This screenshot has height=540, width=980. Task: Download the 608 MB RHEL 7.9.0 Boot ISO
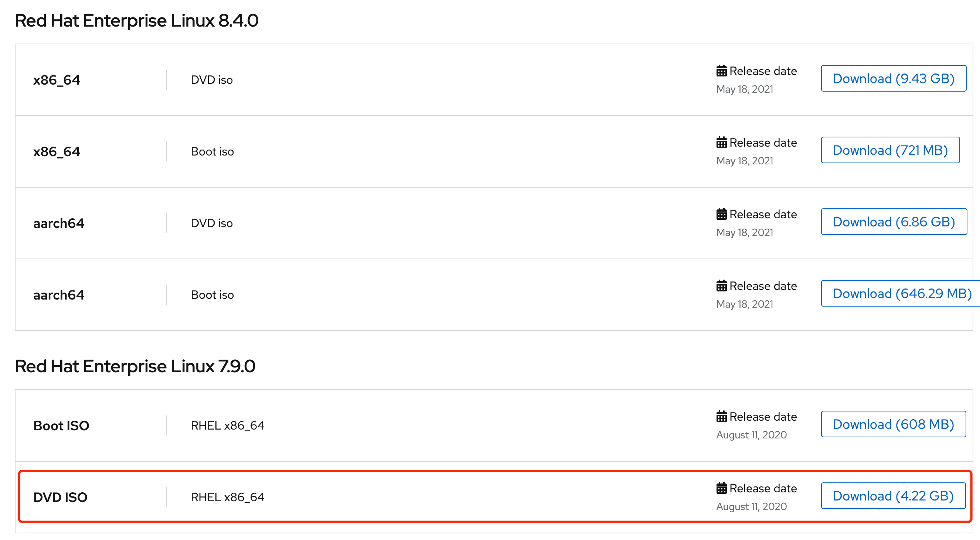(893, 424)
